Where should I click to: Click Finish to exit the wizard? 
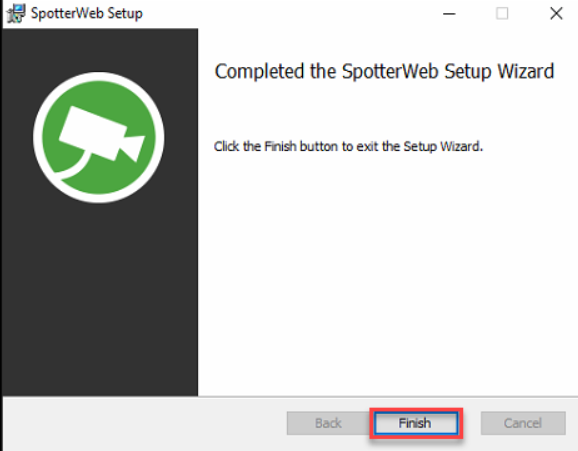(x=416, y=423)
